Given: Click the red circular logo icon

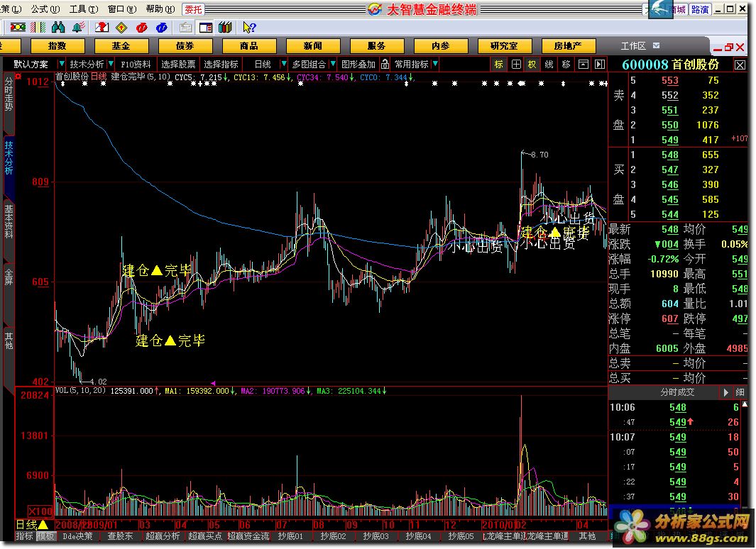Looking at the screenshot, I should pos(142,28).
